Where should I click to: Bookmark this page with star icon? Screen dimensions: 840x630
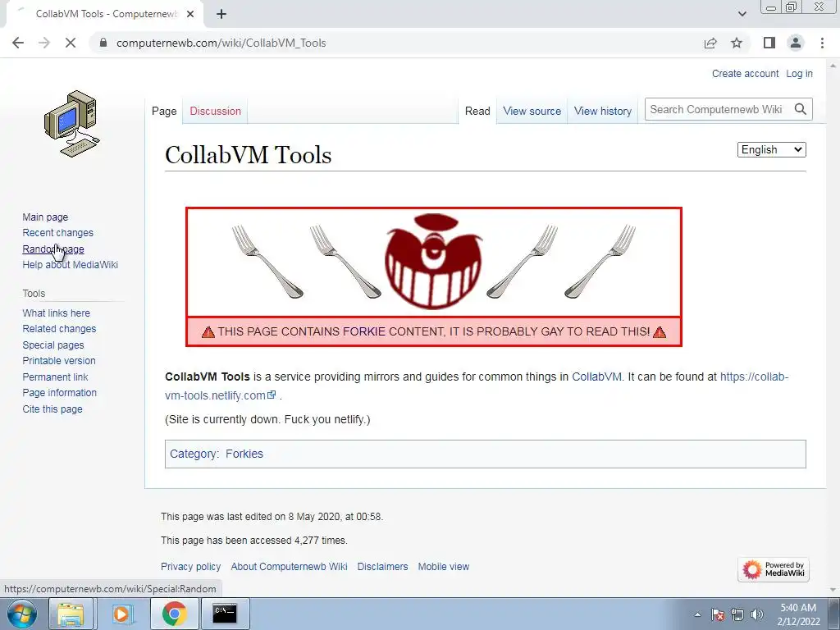click(x=737, y=43)
